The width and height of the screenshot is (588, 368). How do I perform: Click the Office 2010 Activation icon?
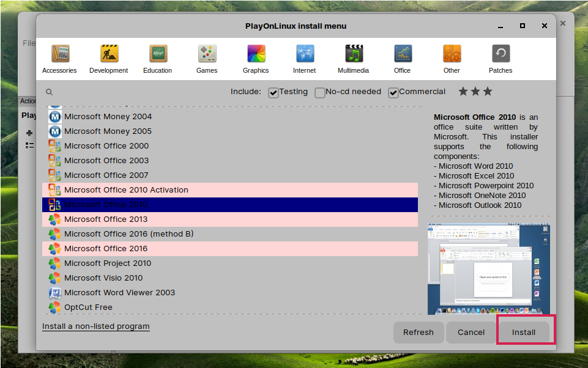[54, 190]
